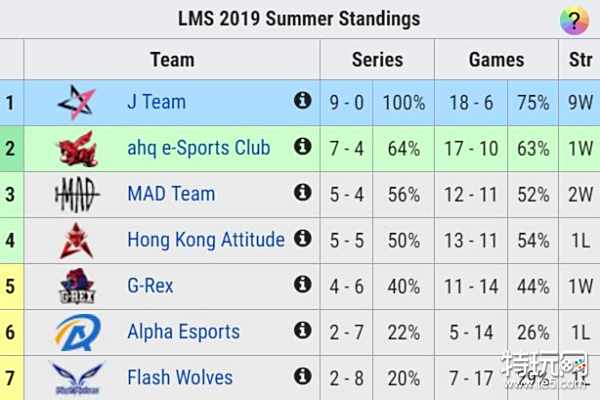The width and height of the screenshot is (600, 400).
Task: Click the MAD Team logo
Action: tap(76, 194)
